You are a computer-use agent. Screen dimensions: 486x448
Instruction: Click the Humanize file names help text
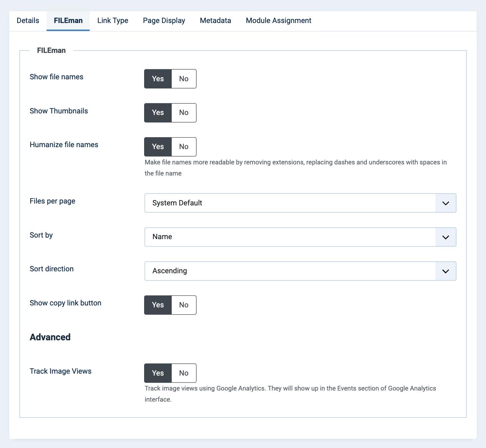point(296,168)
